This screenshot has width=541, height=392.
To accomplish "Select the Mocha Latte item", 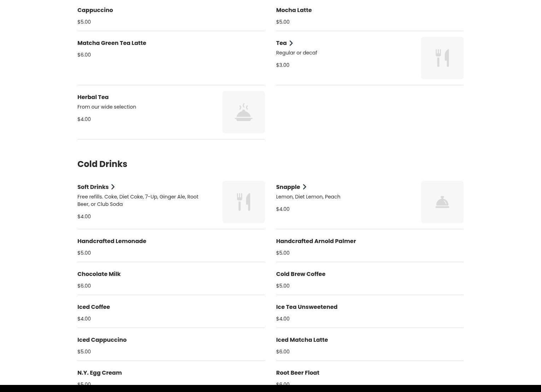I will point(293,10).
